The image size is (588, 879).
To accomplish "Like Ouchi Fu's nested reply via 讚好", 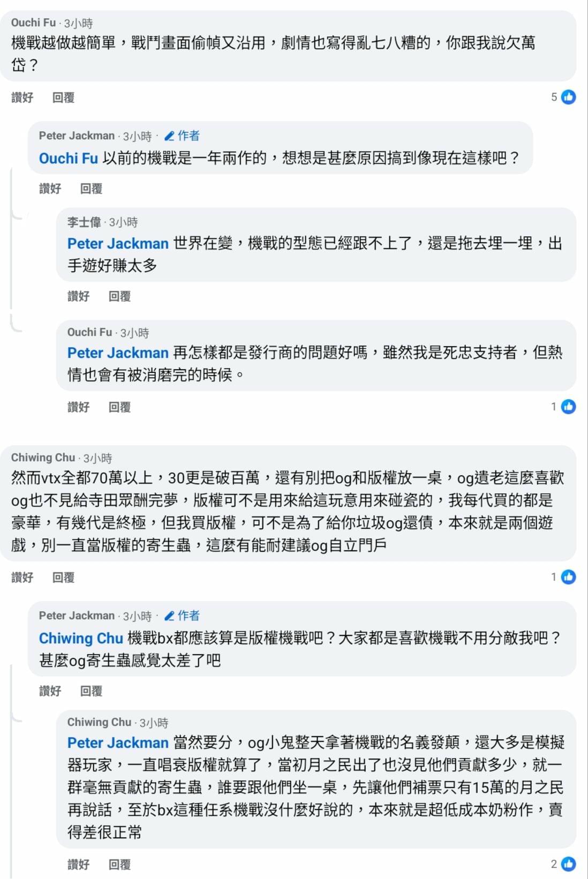I will click(79, 407).
